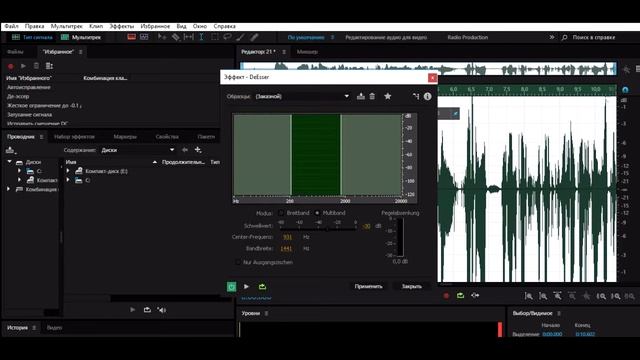Click the editor record button
This screenshot has height=360, width=640.
tap(446, 296)
